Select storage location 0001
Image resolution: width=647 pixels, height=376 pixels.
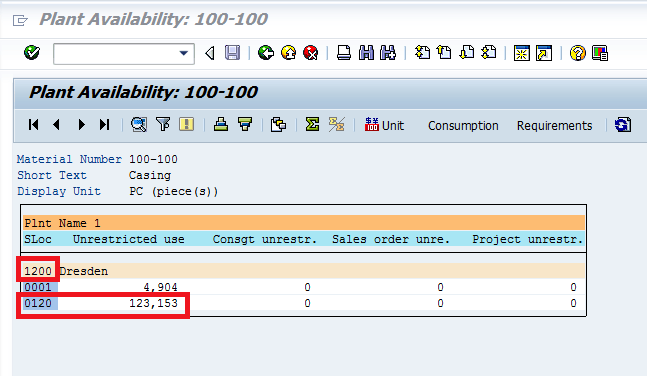click(38, 287)
